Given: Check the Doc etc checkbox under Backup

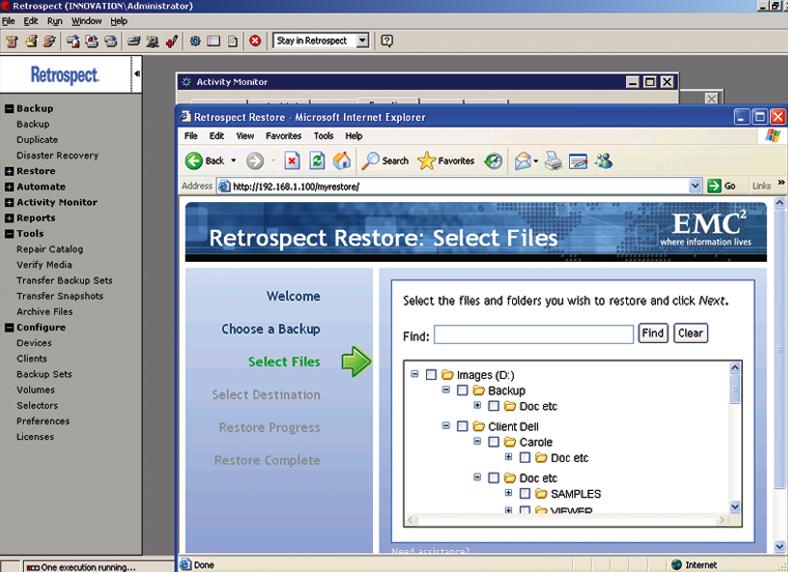Looking at the screenshot, I should coord(494,406).
